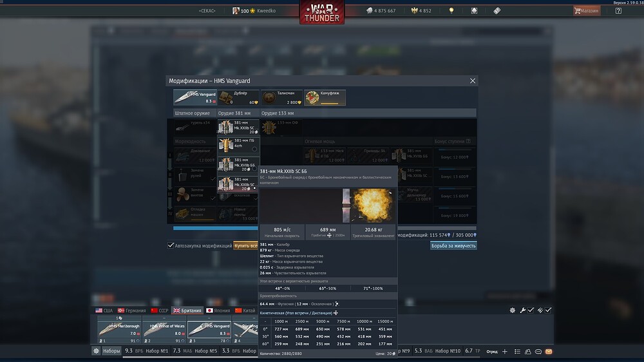This screenshot has height=362, width=644.
Task: Click the Бонус ступени help question mark
Action: [468, 141]
